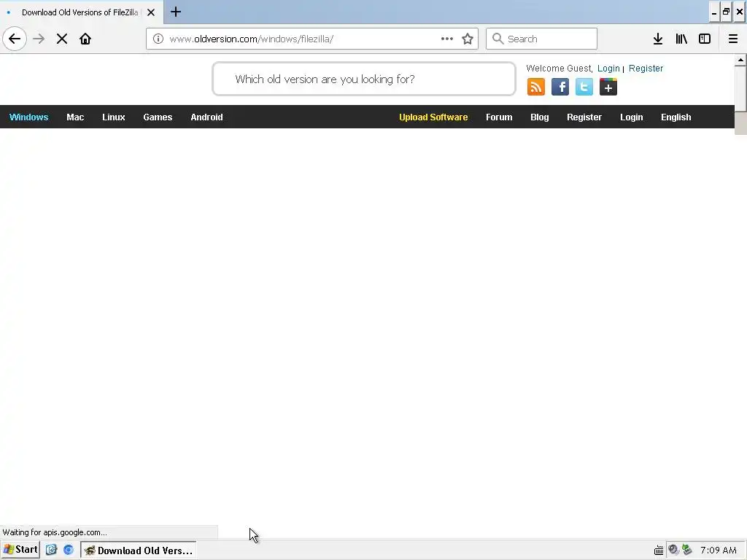Select the Linux navigation item

113,117
